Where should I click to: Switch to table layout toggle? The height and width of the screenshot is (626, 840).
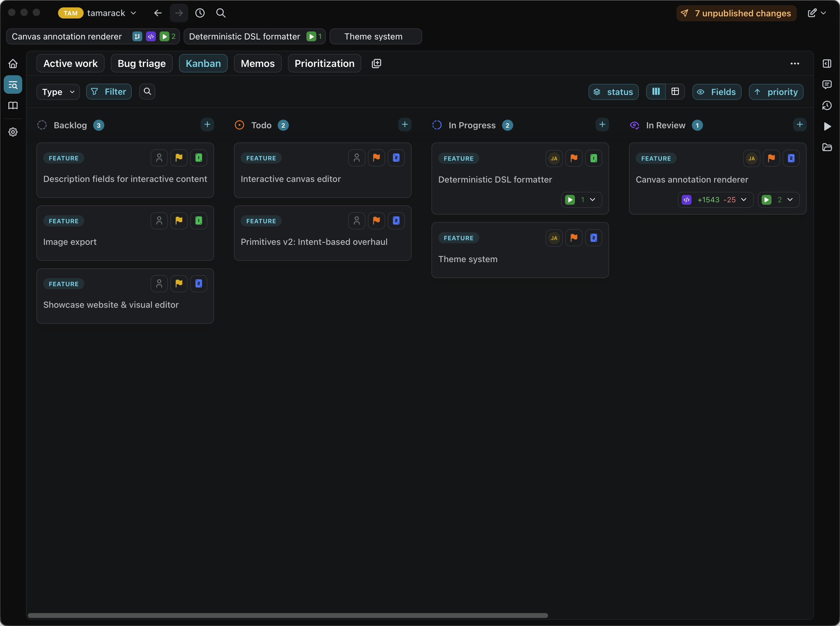(675, 92)
